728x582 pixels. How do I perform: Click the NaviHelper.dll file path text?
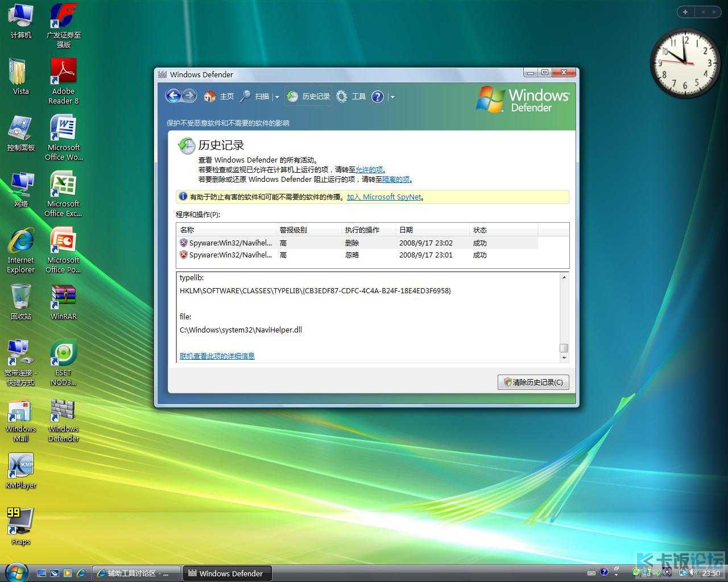tap(241, 330)
